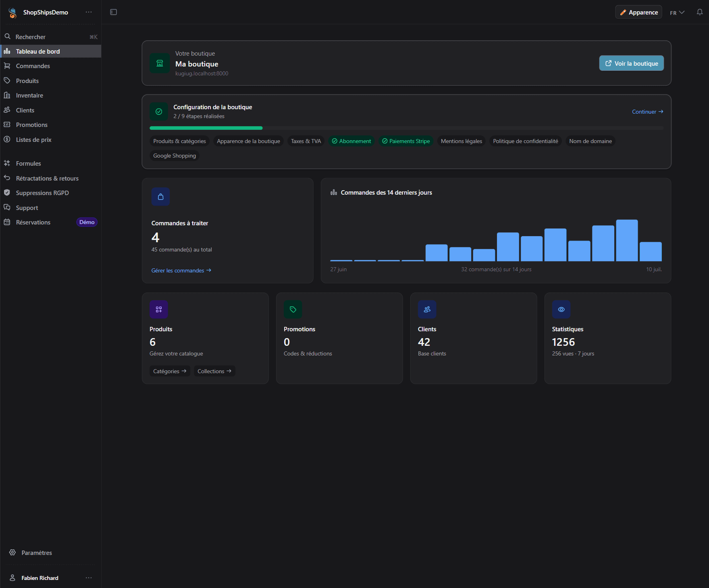Click 45 commande(s) au total text
Image resolution: width=709 pixels, height=588 pixels.
point(181,249)
